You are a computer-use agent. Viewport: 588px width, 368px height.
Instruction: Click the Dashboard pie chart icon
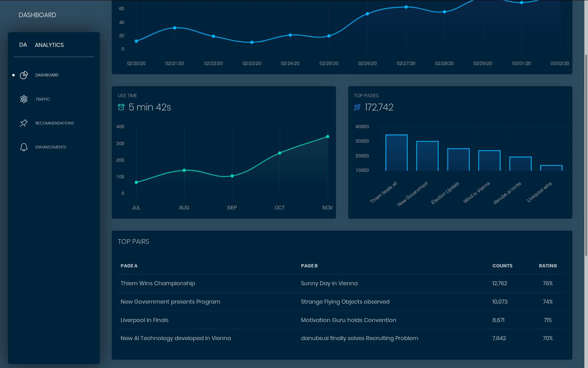[x=24, y=75]
